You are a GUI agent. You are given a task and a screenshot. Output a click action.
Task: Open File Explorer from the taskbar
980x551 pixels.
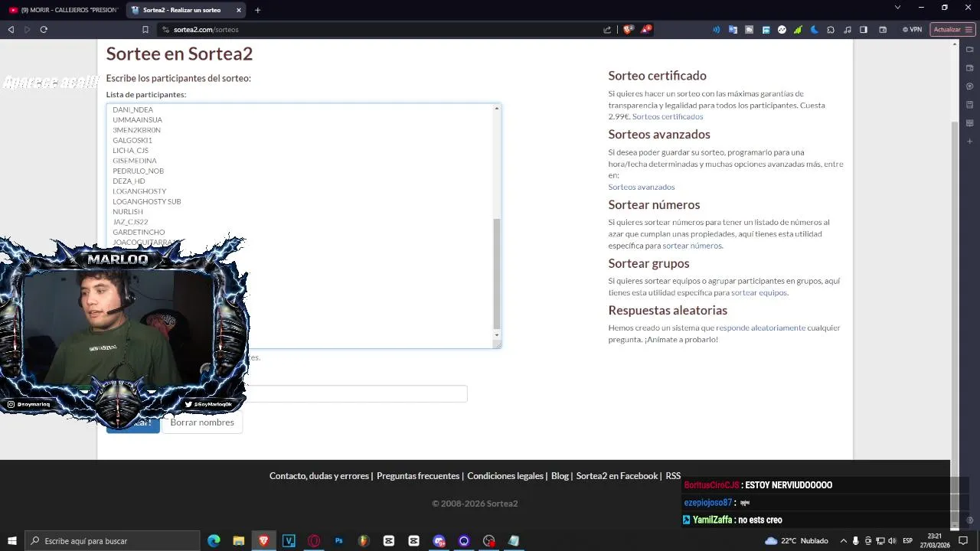(x=239, y=541)
